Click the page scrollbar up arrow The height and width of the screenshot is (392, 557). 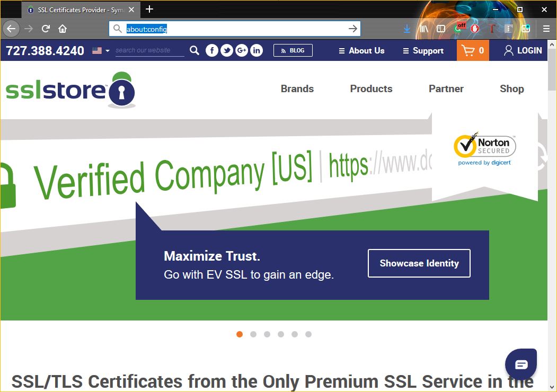point(552,44)
